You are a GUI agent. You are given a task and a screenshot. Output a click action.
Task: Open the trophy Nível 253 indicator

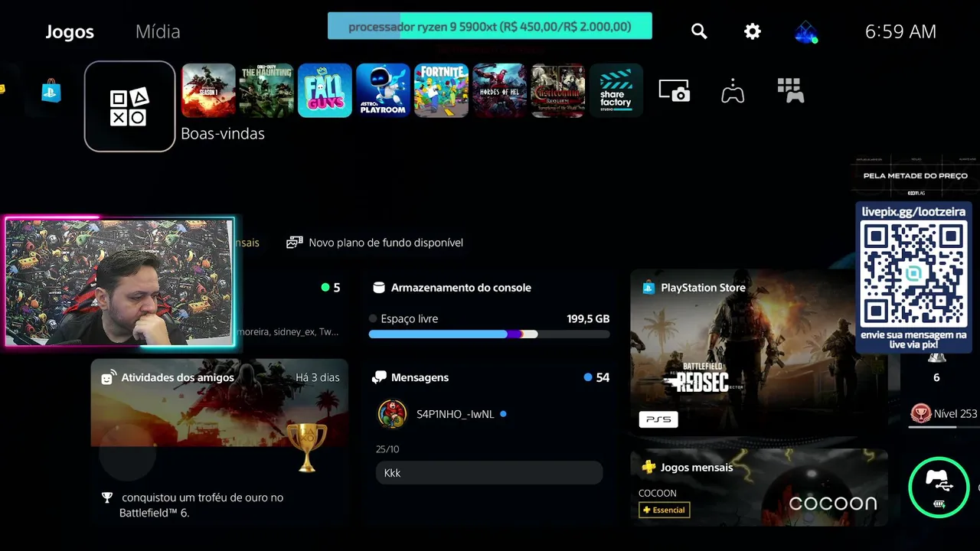pos(943,414)
